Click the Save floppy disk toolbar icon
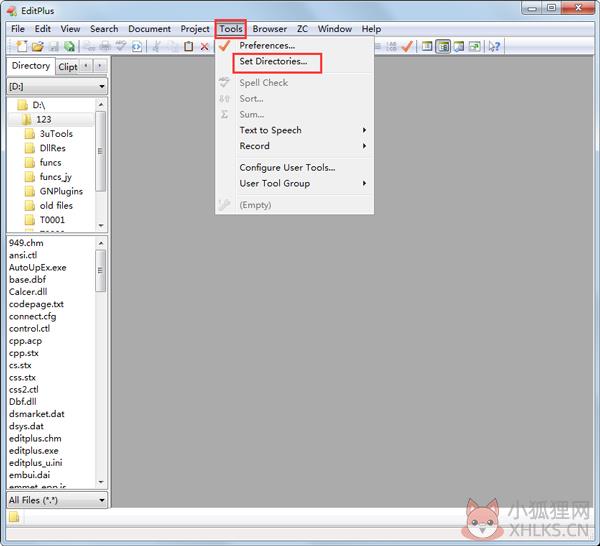The height and width of the screenshot is (546, 600). pyautogui.click(x=54, y=47)
